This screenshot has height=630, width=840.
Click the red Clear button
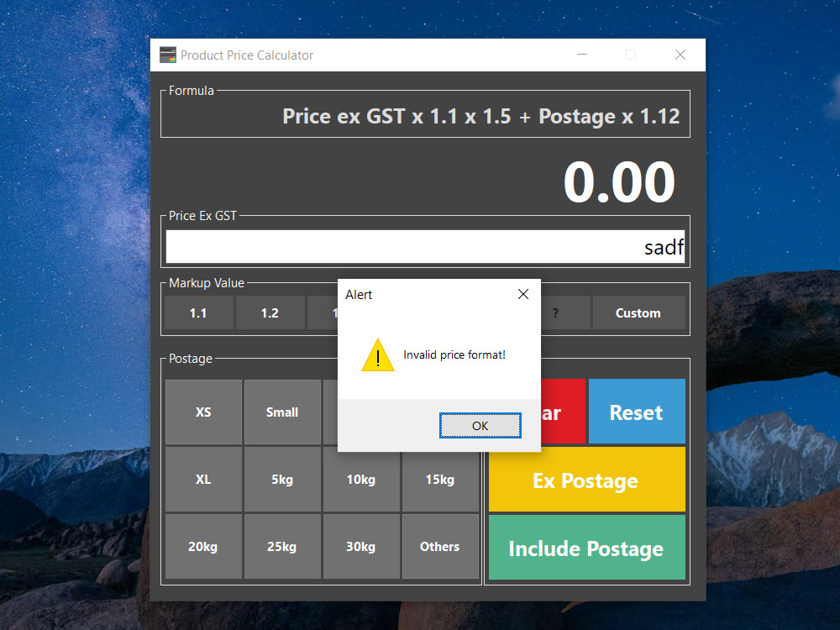tap(563, 412)
